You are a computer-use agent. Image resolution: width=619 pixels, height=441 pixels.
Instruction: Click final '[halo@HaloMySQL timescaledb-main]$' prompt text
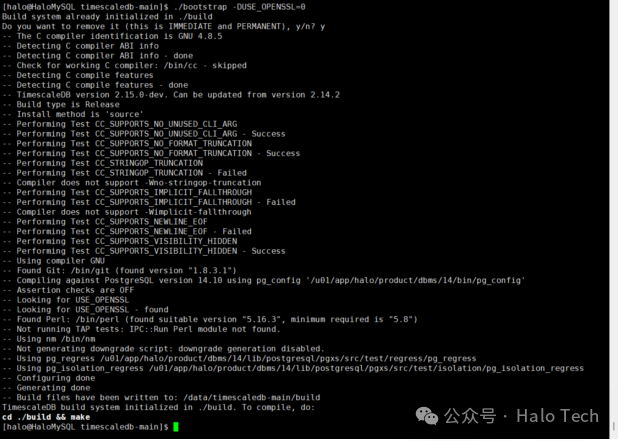pos(85,427)
